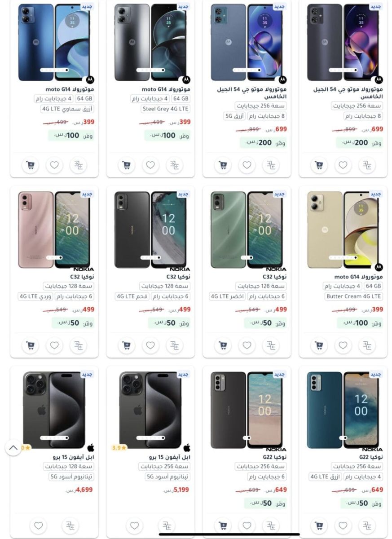Image resolution: width=392 pixels, height=539 pixels.
Task: Compare the blue Nokia G22
Action: point(367,526)
